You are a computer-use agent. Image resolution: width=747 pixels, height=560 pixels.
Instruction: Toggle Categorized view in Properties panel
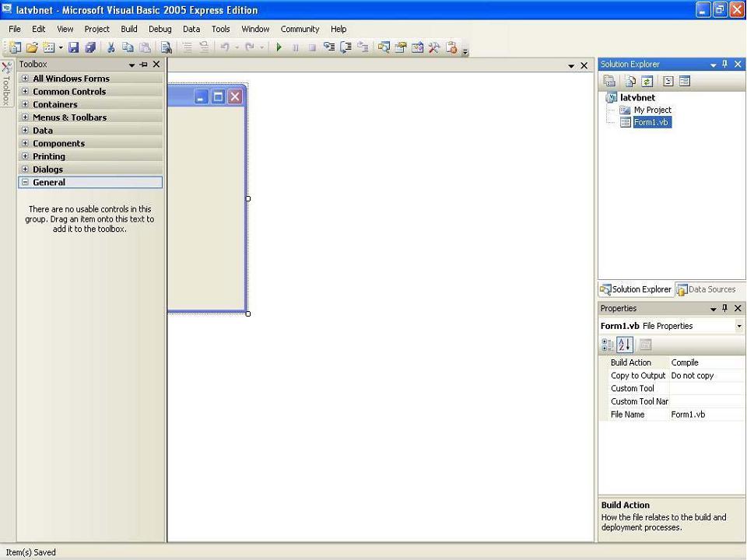click(x=608, y=345)
